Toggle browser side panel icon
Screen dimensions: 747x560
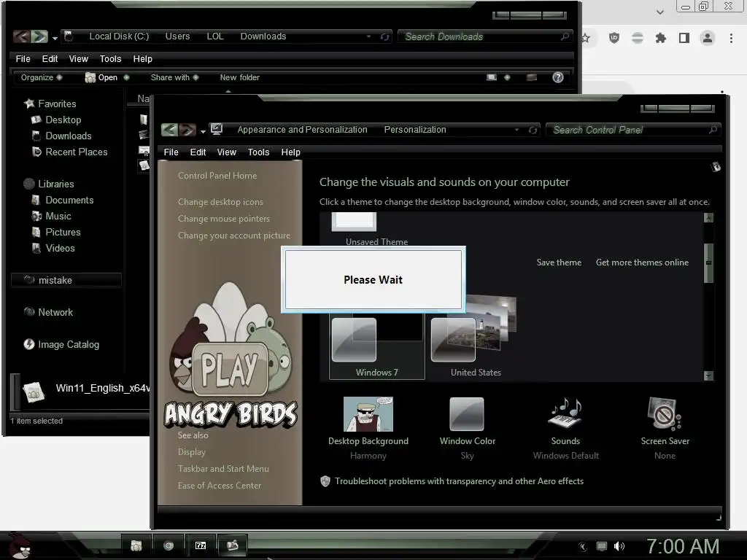684,38
